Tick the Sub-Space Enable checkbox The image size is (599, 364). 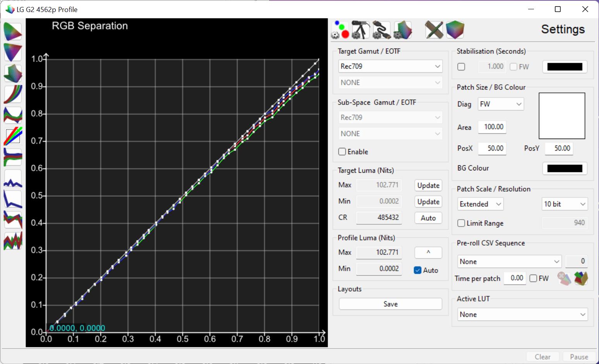pos(342,152)
